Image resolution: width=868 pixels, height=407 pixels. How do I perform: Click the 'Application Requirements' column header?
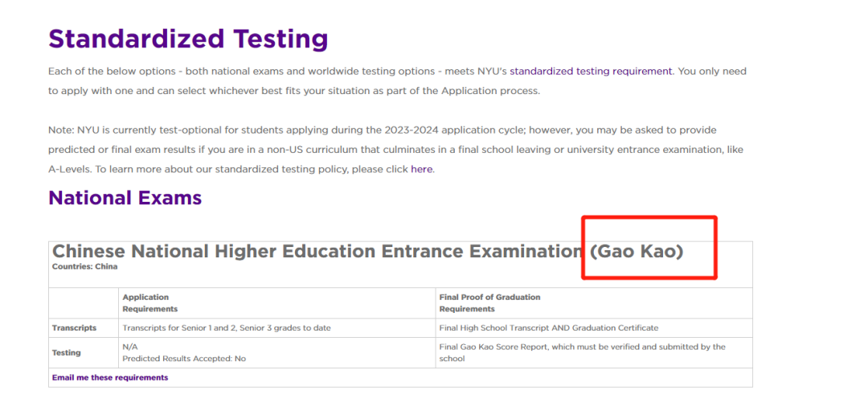point(150,303)
